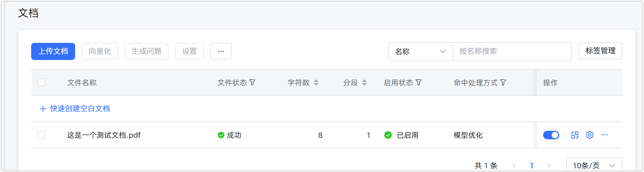The image size is (644, 172).
Task: Select checkbox for 这是一个测试文档.pdf
Action: click(41, 135)
